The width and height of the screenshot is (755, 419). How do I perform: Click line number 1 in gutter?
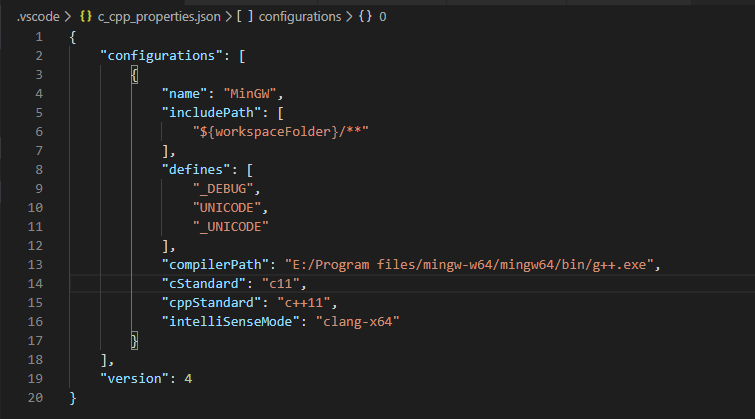39,37
